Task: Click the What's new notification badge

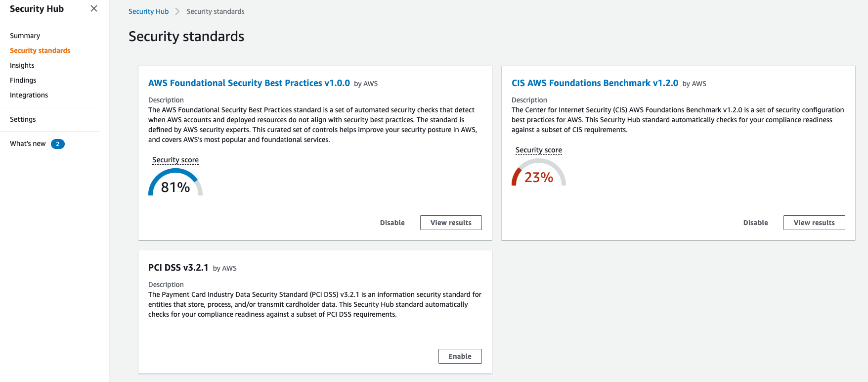Action: [x=58, y=144]
